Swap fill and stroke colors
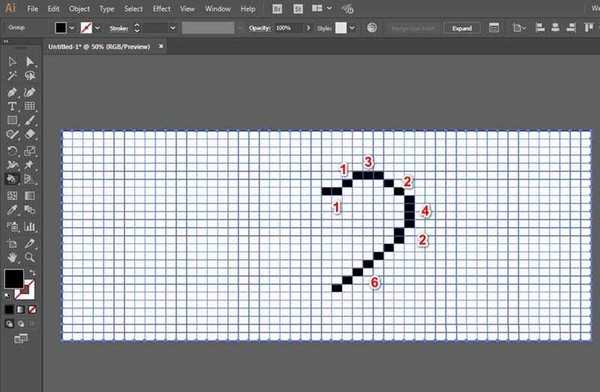The image size is (600, 392). point(33,273)
